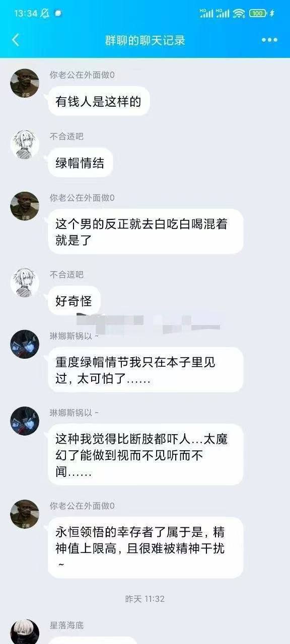Image resolution: width=290 pixels, height=644 pixels.
Task: Select the 绿帽情结 chat bubble
Action: click(x=80, y=163)
